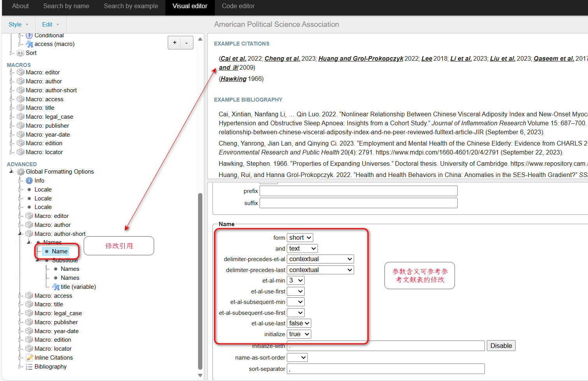
Task: Click the cube icon beside Macro: legal_case under MACROS
Action: coord(21,117)
